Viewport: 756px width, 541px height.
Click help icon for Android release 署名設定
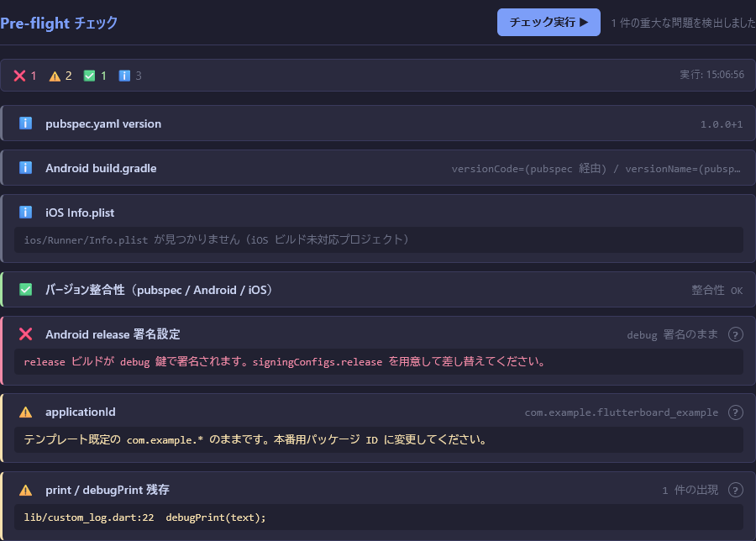click(735, 334)
